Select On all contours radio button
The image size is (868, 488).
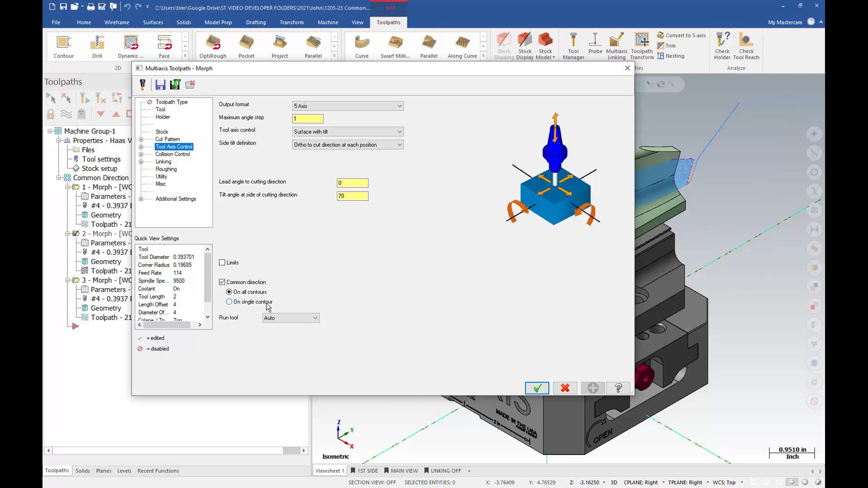pyautogui.click(x=230, y=291)
